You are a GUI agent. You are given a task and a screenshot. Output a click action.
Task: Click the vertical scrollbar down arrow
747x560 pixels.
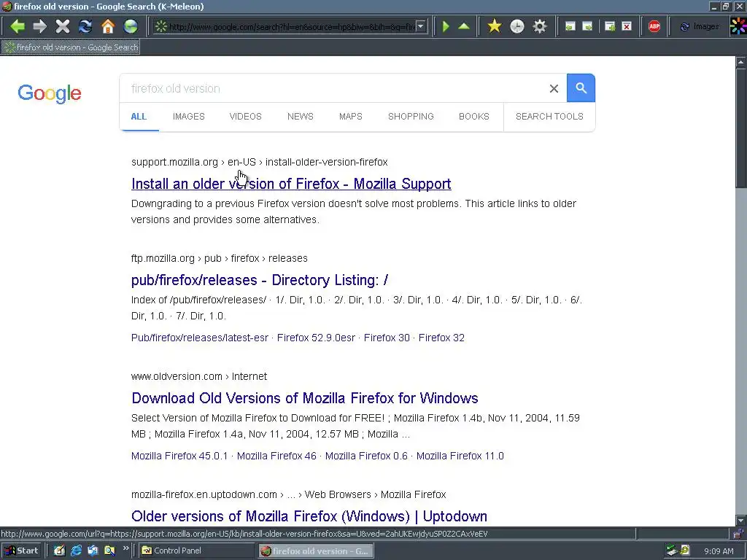coord(741,521)
